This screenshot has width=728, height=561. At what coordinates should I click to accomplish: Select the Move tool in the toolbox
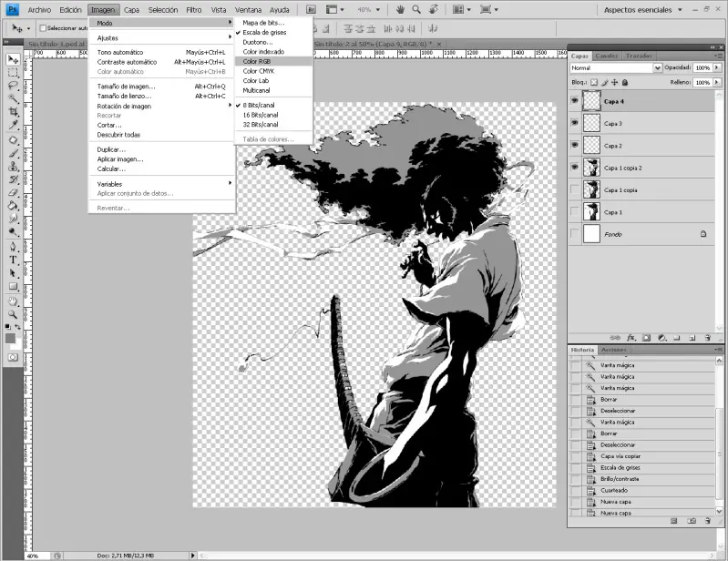[x=13, y=59]
